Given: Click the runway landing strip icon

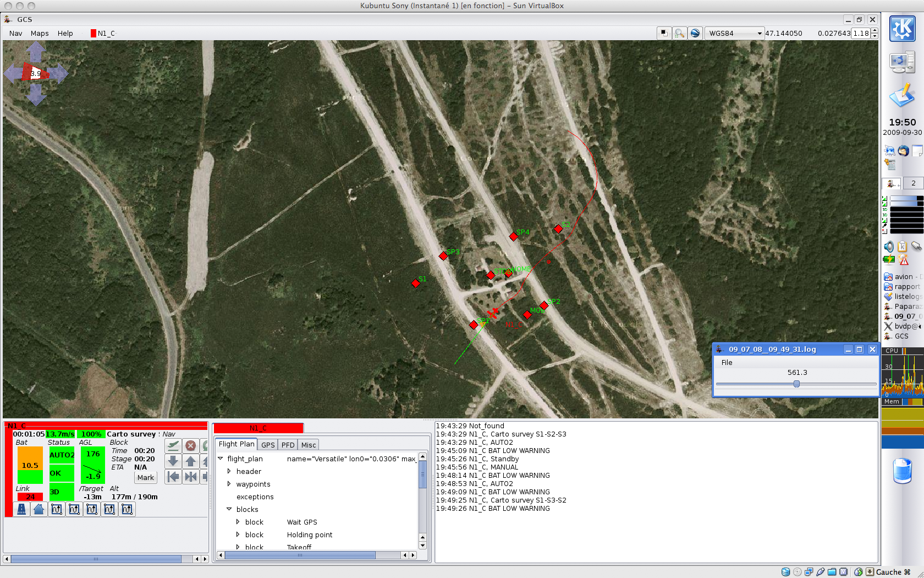Looking at the screenshot, I should (21, 509).
